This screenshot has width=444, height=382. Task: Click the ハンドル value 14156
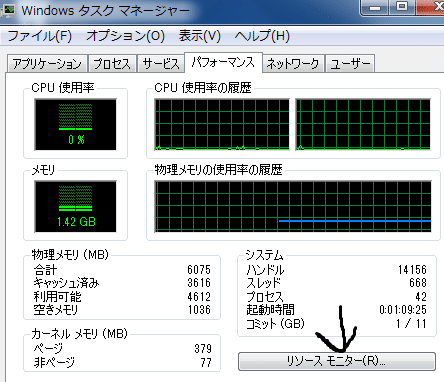[x=412, y=269]
